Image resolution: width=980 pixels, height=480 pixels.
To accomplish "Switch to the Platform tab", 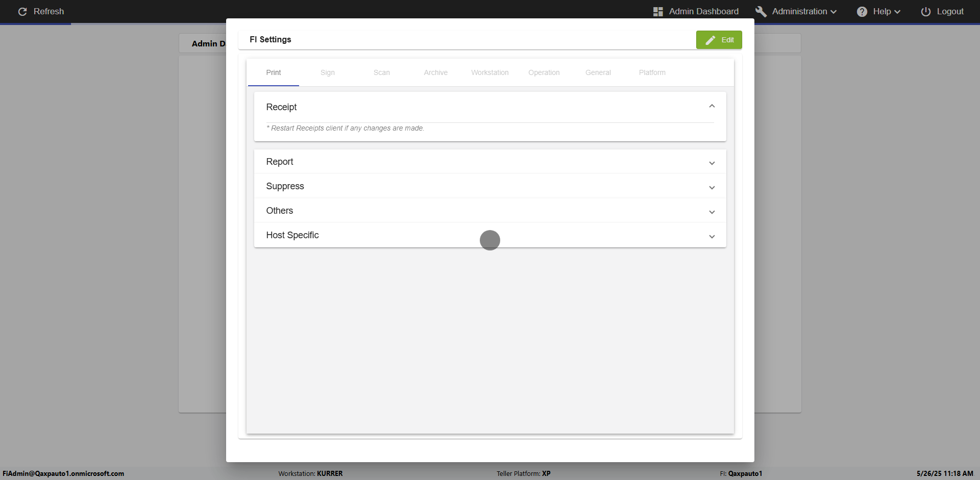I will pyautogui.click(x=652, y=72).
